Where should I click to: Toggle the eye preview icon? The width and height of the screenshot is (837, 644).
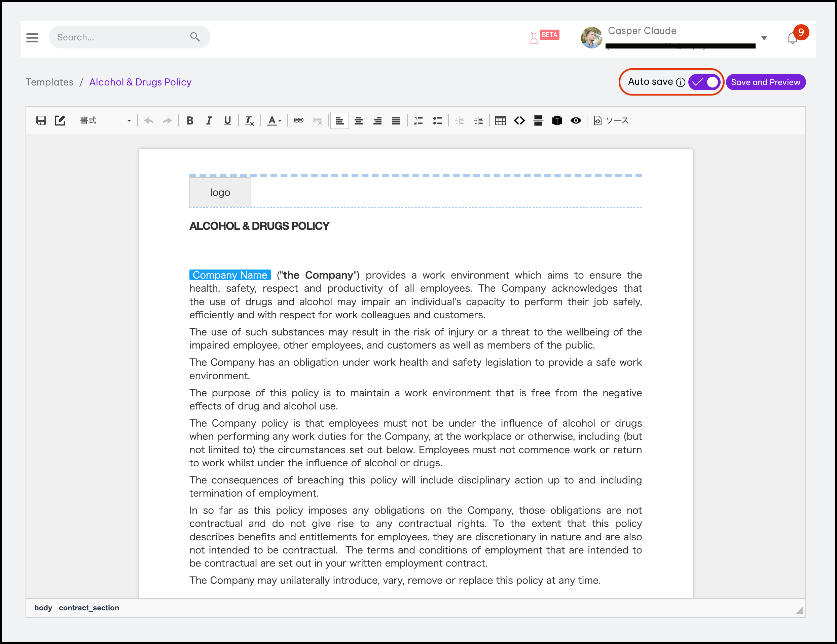[576, 121]
